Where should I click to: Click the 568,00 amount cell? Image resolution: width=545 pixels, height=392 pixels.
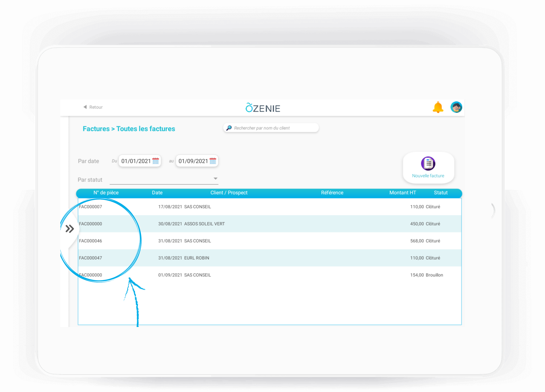tap(417, 241)
